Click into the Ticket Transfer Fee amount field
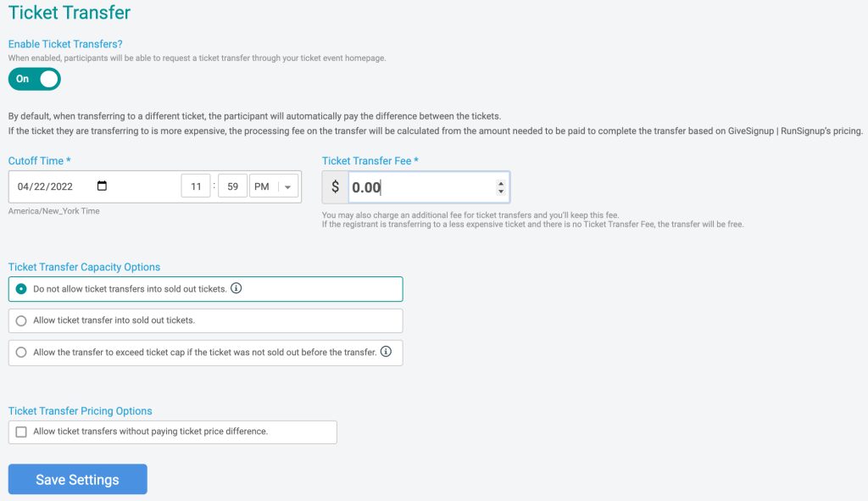This screenshot has width=868, height=501. [422, 187]
